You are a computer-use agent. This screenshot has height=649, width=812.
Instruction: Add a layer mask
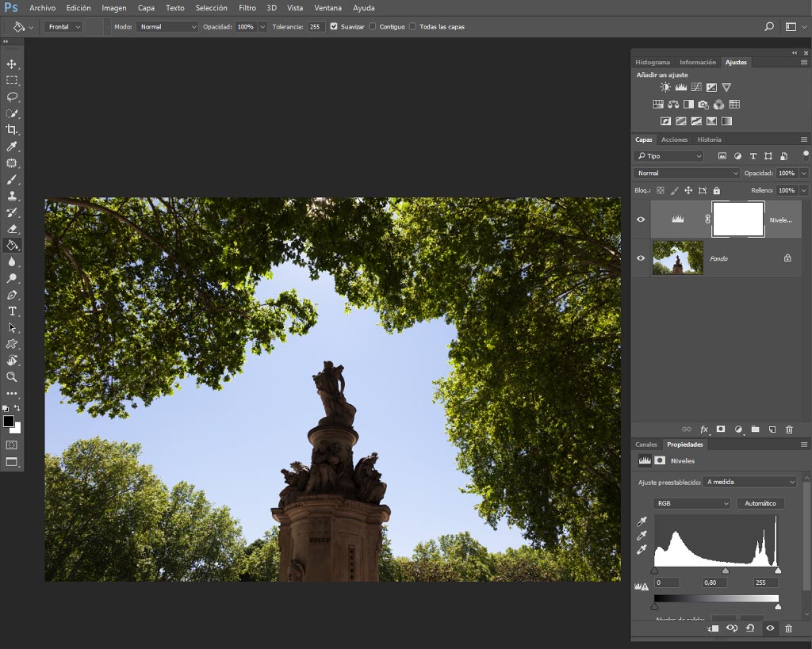[721, 429]
